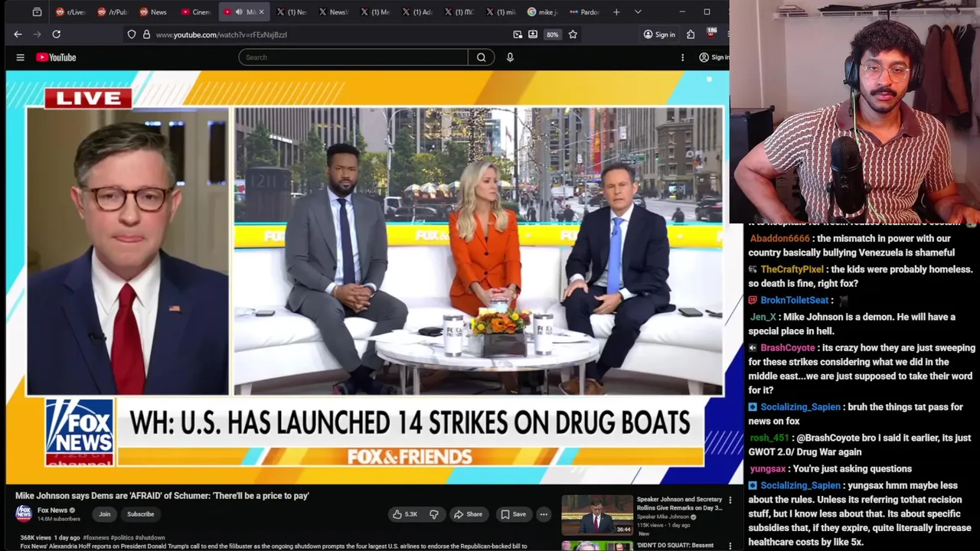Image resolution: width=980 pixels, height=551 pixels.
Task: Open a new browser tab
Action: (616, 12)
